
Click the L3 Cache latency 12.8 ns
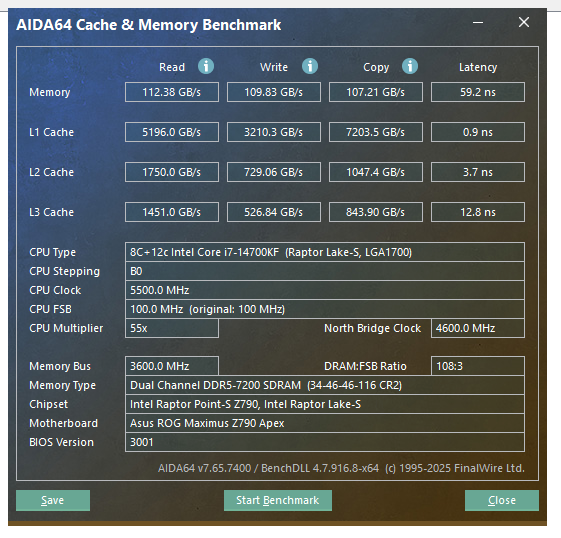478,212
